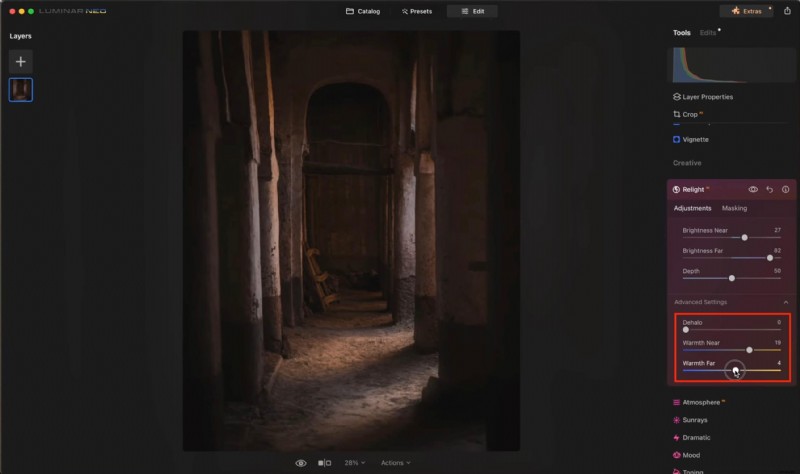Click the Brightness Far slider handle

coord(770,258)
